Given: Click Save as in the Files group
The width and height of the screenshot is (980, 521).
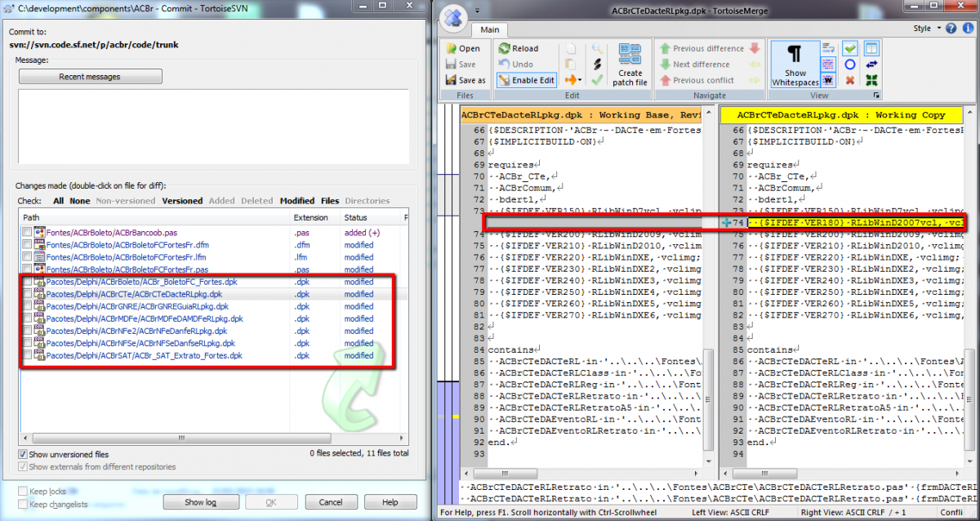Looking at the screenshot, I should (465, 80).
